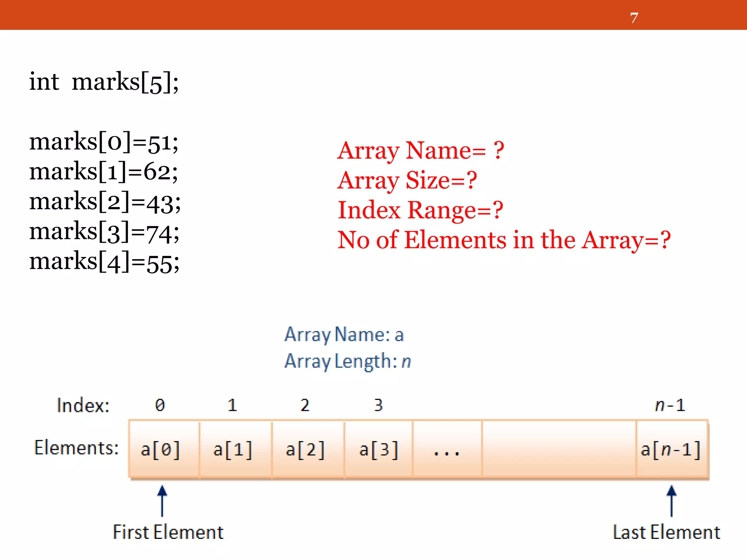The width and height of the screenshot is (747, 560).
Task: Click the 'First Element' caption
Action: pos(168,532)
